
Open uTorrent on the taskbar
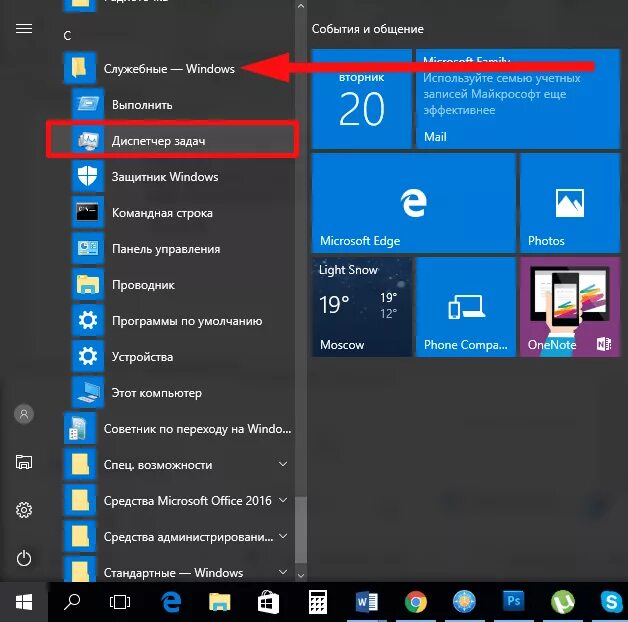pos(563,602)
